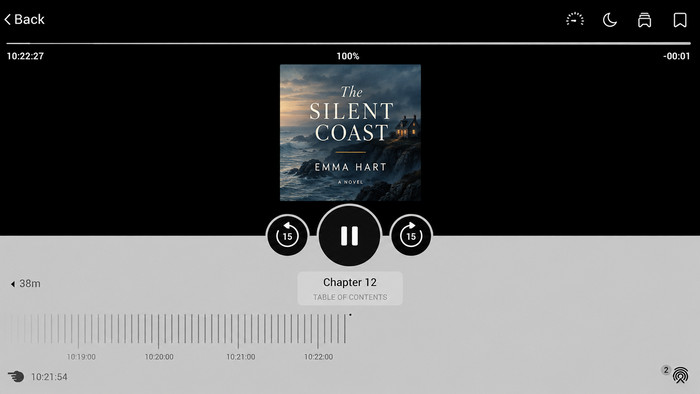Image resolution: width=700 pixels, height=394 pixels.
Task: Click the 38m previous chapter arrow
Action: click(x=25, y=283)
